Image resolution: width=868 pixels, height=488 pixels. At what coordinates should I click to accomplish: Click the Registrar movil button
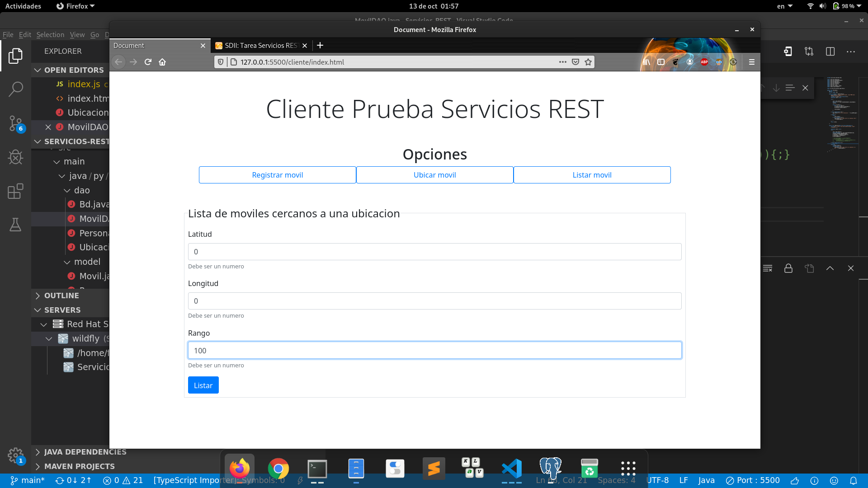[x=277, y=175]
